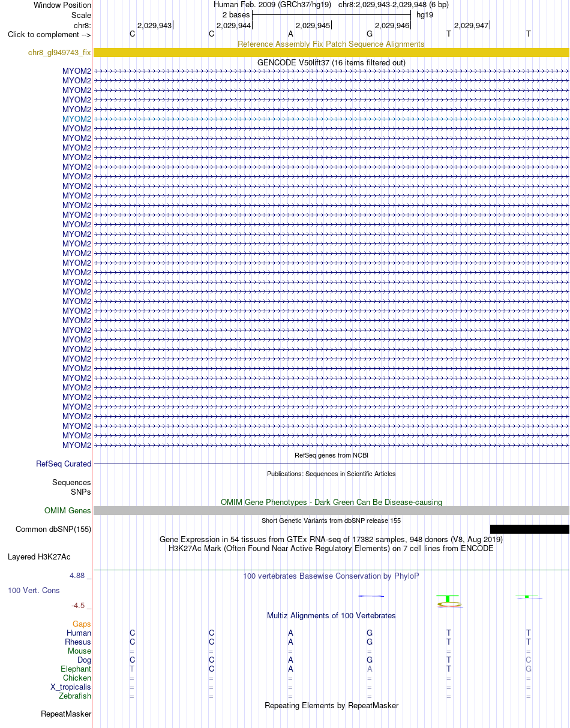The image size is (570, 728).
Task: Click the 2,029,947 ruler position
Action: [471, 25]
